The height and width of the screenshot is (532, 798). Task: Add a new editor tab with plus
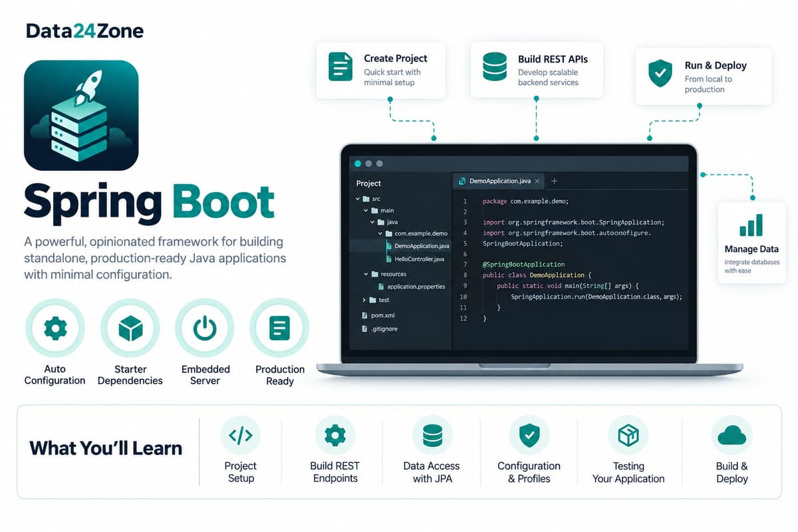point(555,181)
